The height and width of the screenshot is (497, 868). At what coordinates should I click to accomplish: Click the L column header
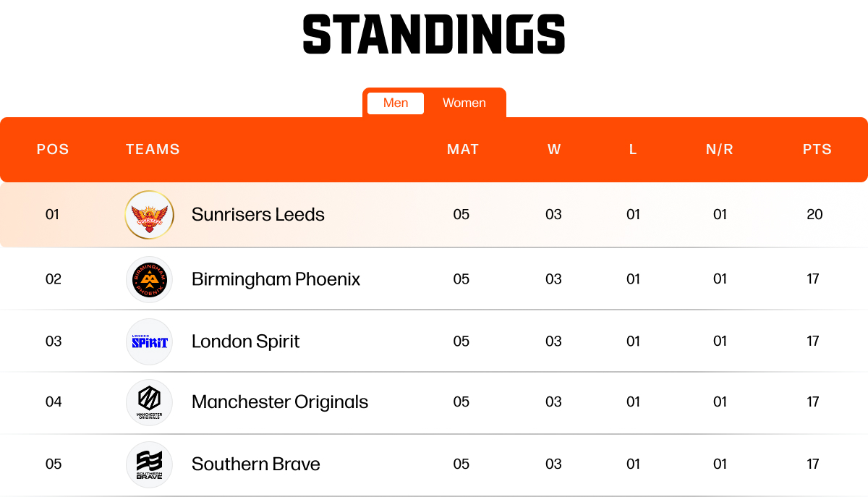point(633,150)
